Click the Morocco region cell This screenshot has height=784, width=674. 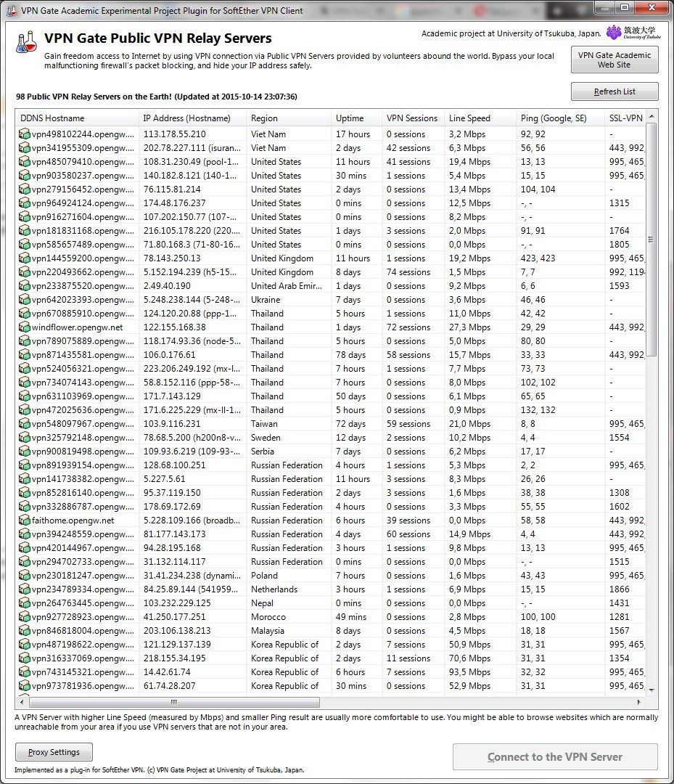point(268,616)
